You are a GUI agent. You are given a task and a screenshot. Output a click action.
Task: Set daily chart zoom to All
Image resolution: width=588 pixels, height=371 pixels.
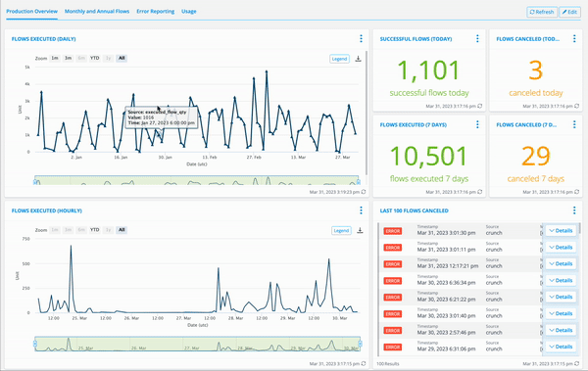[x=122, y=58]
